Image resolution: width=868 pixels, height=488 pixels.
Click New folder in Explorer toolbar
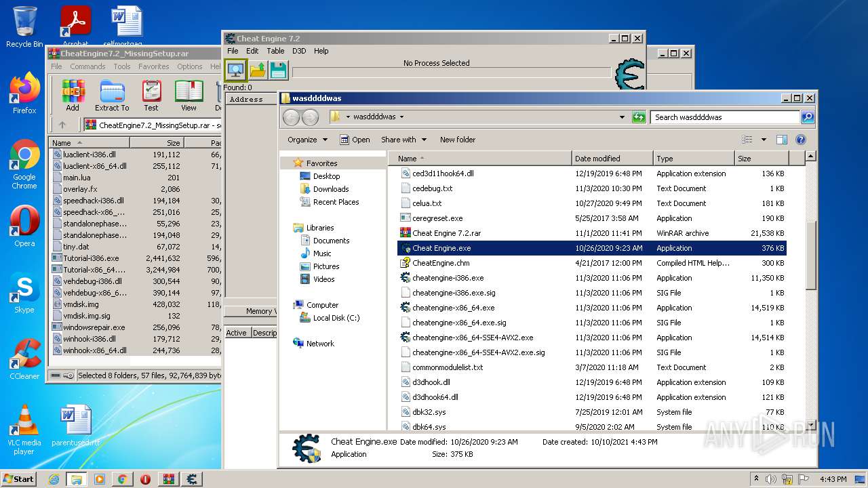click(458, 140)
